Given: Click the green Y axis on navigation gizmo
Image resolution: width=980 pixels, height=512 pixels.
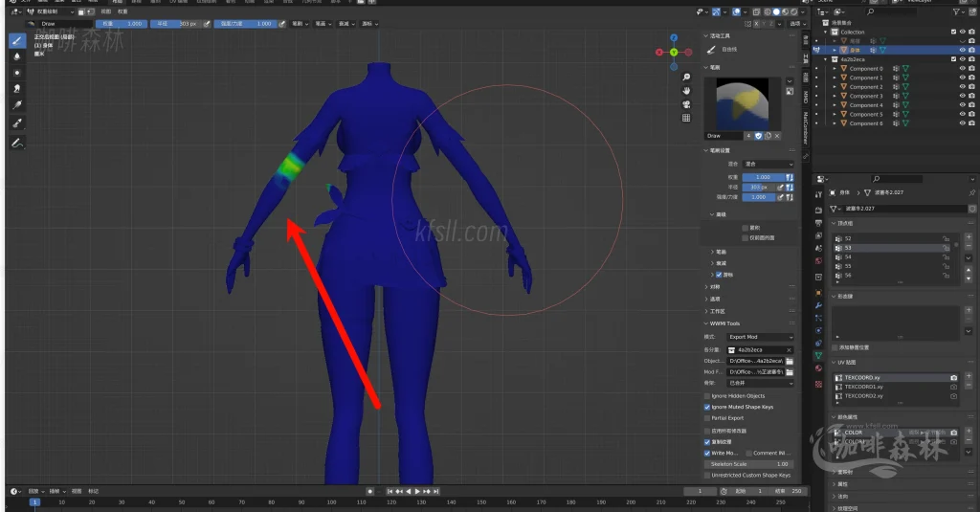Looking at the screenshot, I should (674, 53).
